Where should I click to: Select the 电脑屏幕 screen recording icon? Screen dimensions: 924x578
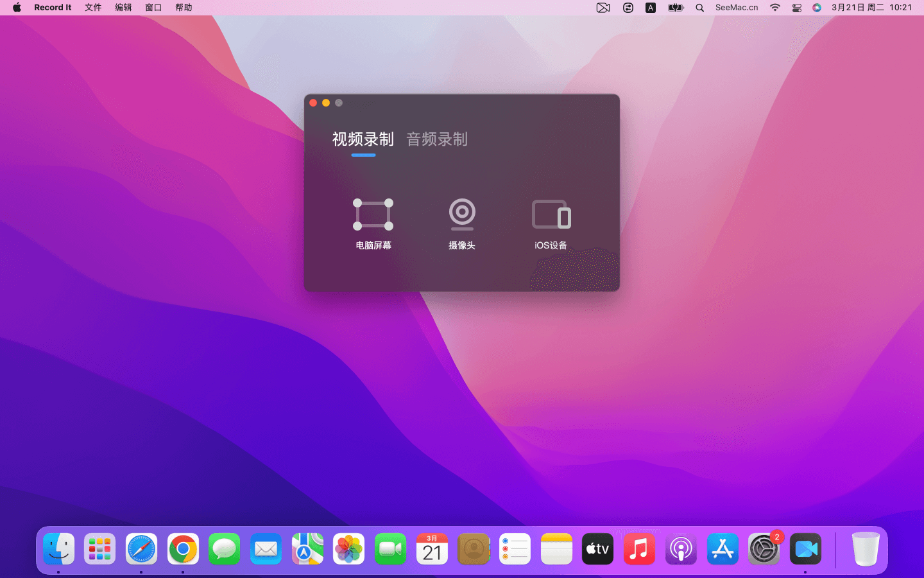pyautogui.click(x=373, y=215)
